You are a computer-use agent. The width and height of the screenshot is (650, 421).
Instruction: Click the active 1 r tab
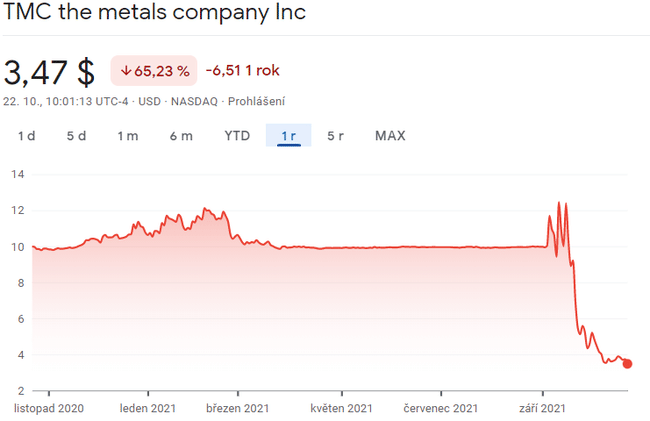point(288,136)
